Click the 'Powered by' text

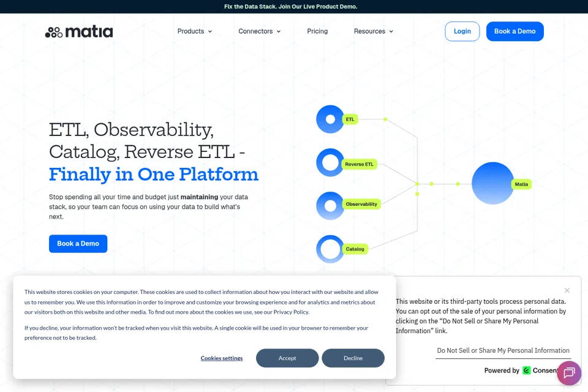502,371
